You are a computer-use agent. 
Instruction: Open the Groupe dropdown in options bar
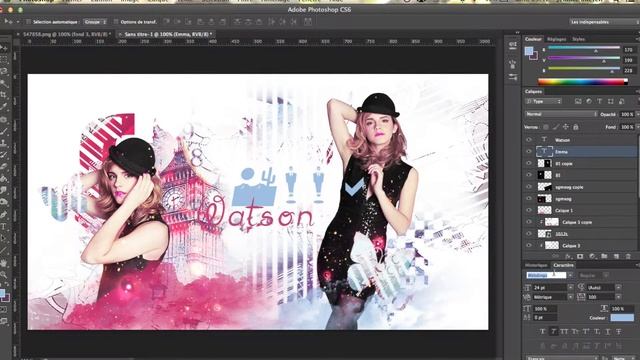coord(95,22)
